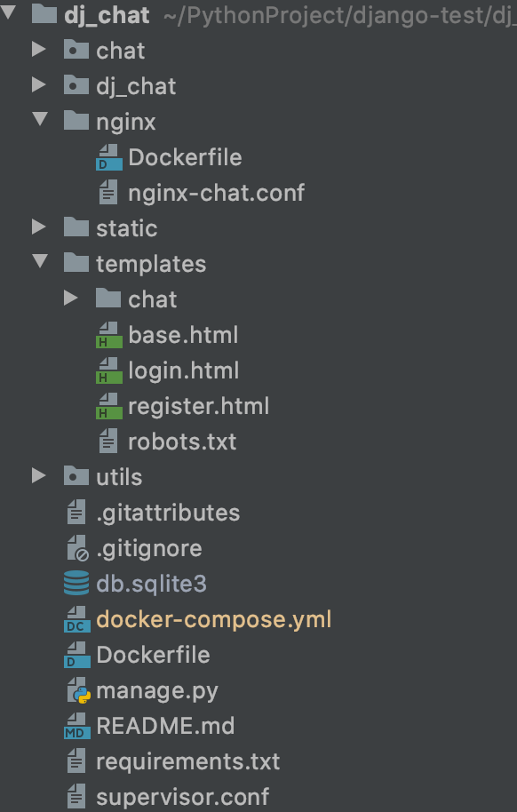The height and width of the screenshot is (812, 517).
Task: Select the .gitattributes file
Action: pos(169,513)
